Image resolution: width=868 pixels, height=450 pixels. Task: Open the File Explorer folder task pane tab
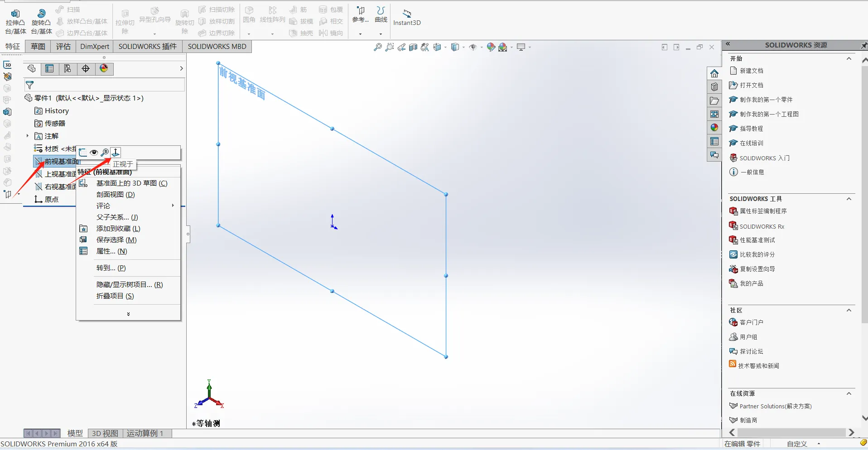714,101
